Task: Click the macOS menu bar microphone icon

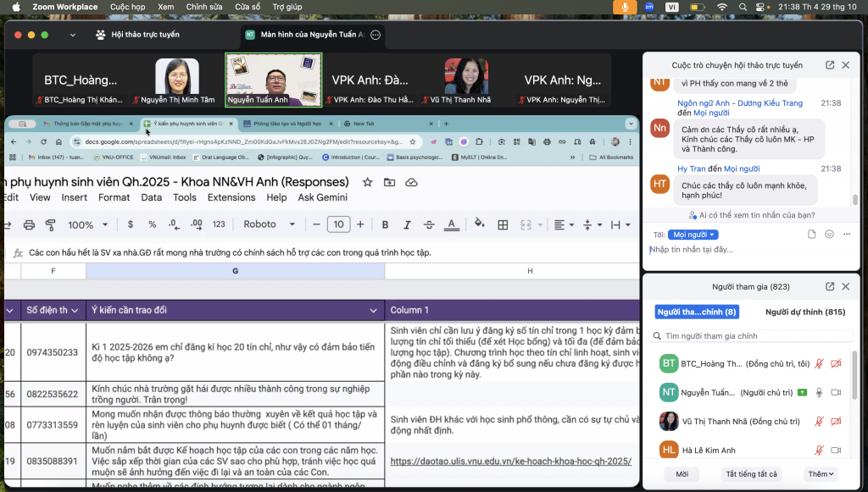Action: click(626, 7)
